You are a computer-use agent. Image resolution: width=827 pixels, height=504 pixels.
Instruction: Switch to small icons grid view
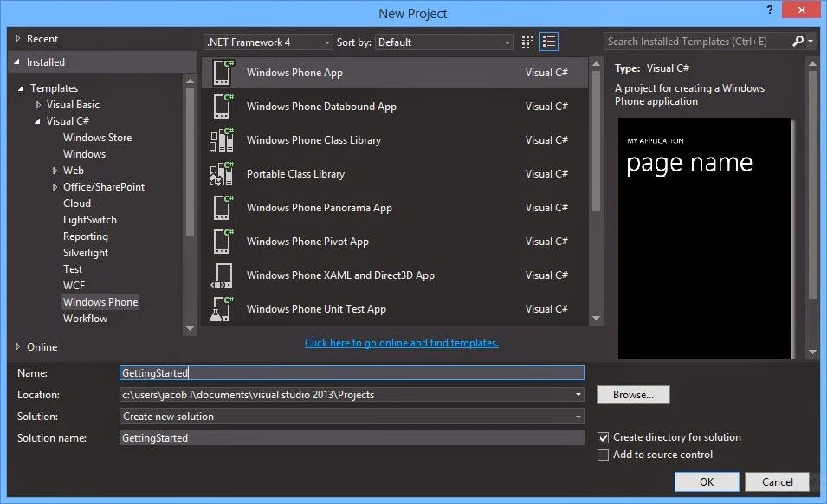(x=527, y=42)
